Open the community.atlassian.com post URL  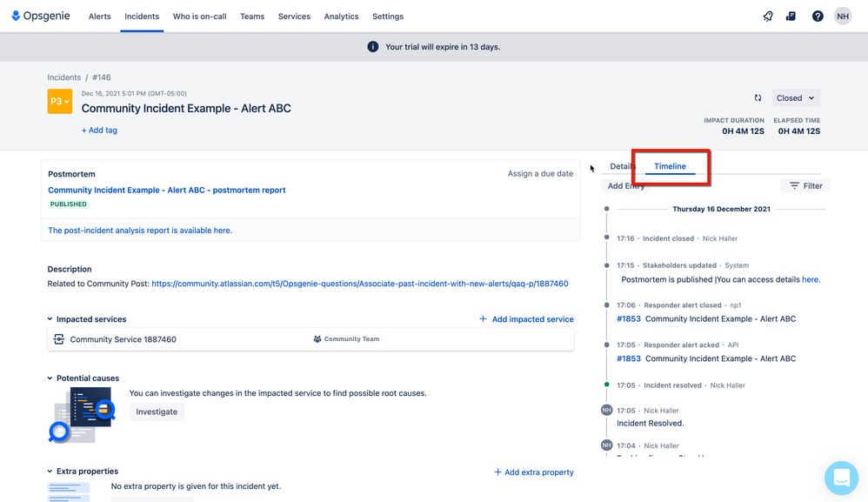pyautogui.click(x=360, y=284)
